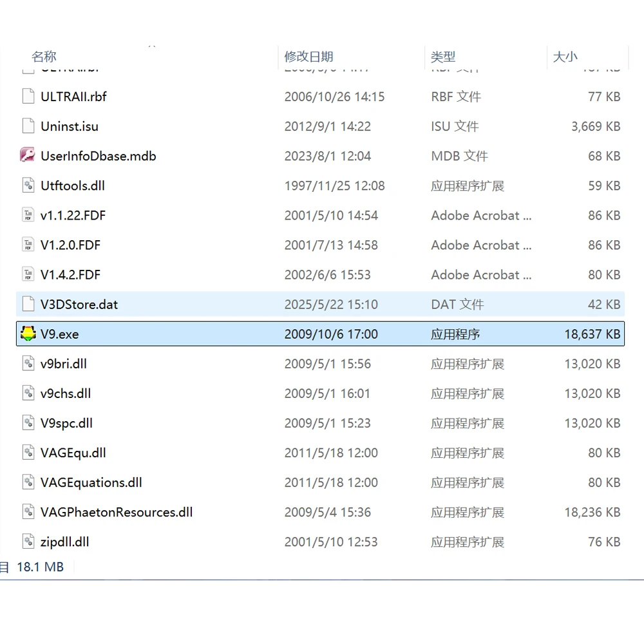Click the v1.1.22.FDF document icon
The width and height of the screenshot is (644, 644).
(x=28, y=215)
